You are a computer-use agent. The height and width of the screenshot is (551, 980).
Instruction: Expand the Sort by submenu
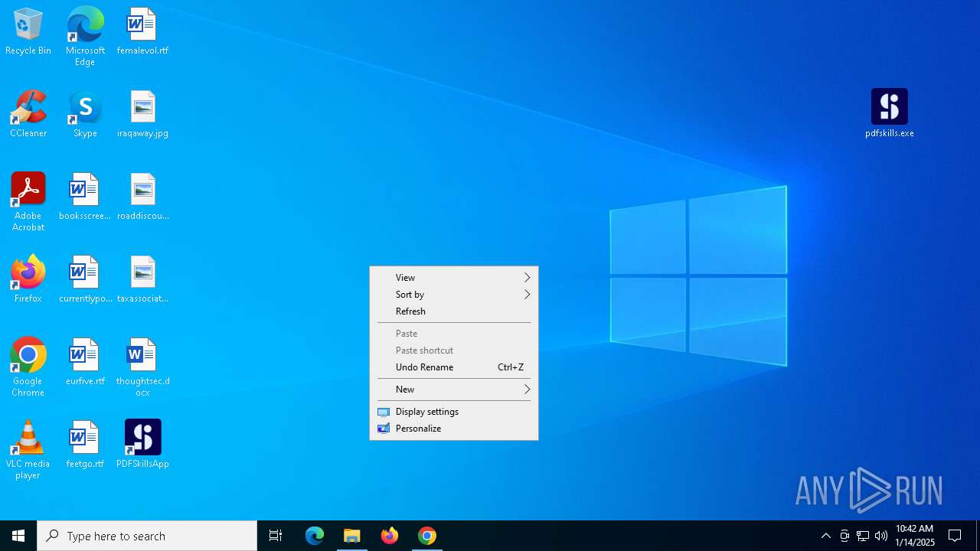tap(454, 295)
